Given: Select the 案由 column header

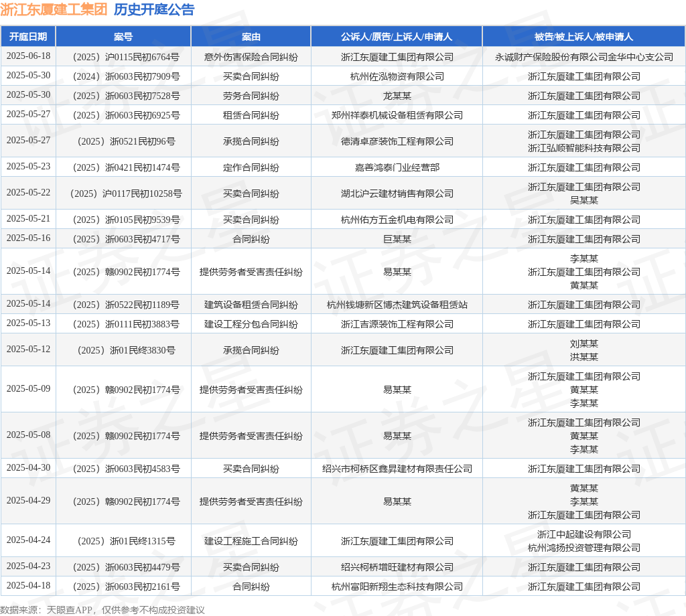Looking at the screenshot, I should click(x=251, y=37).
